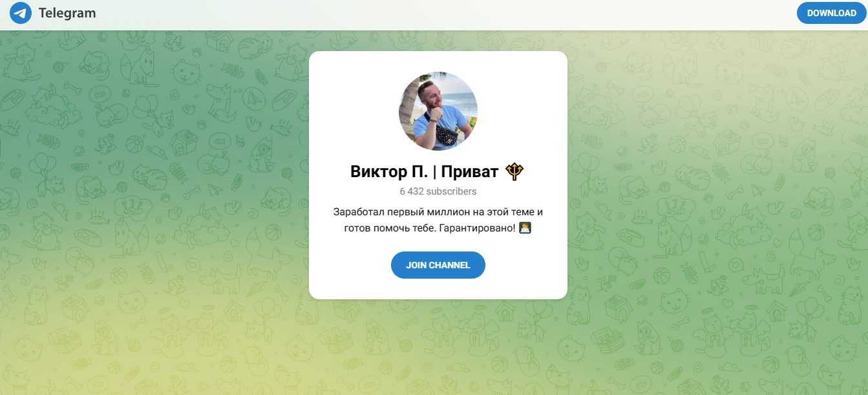
Task: Click the vertical bar separator in the title
Action: pyautogui.click(x=435, y=172)
